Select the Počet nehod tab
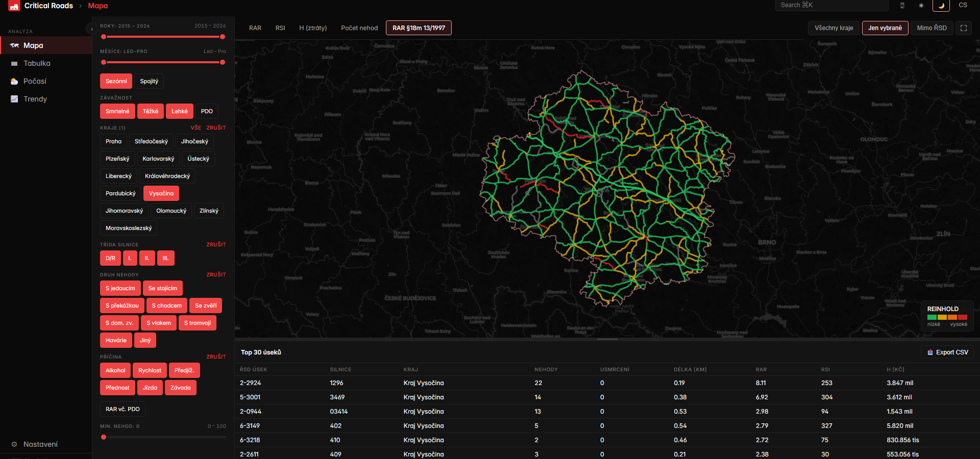 point(359,28)
